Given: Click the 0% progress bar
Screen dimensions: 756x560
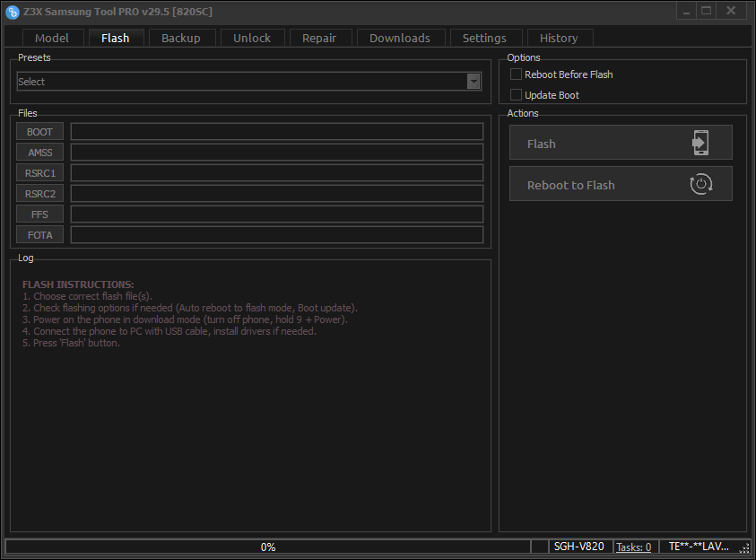Looking at the screenshot, I should click(267, 547).
